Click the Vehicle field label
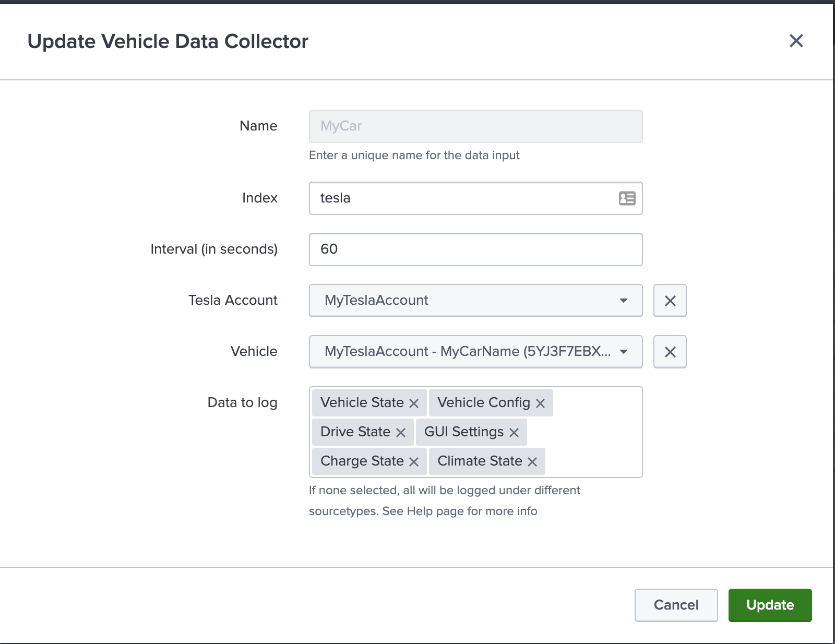Screen dimensions: 835x644 click(x=254, y=351)
